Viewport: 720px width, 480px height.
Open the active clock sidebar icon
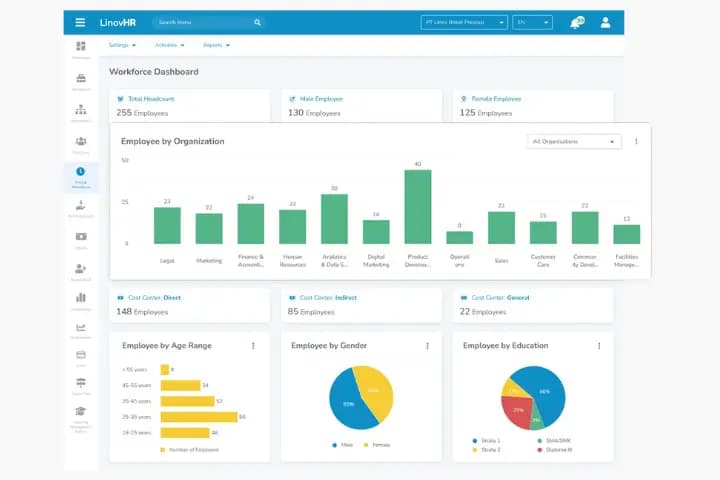pyautogui.click(x=80, y=171)
